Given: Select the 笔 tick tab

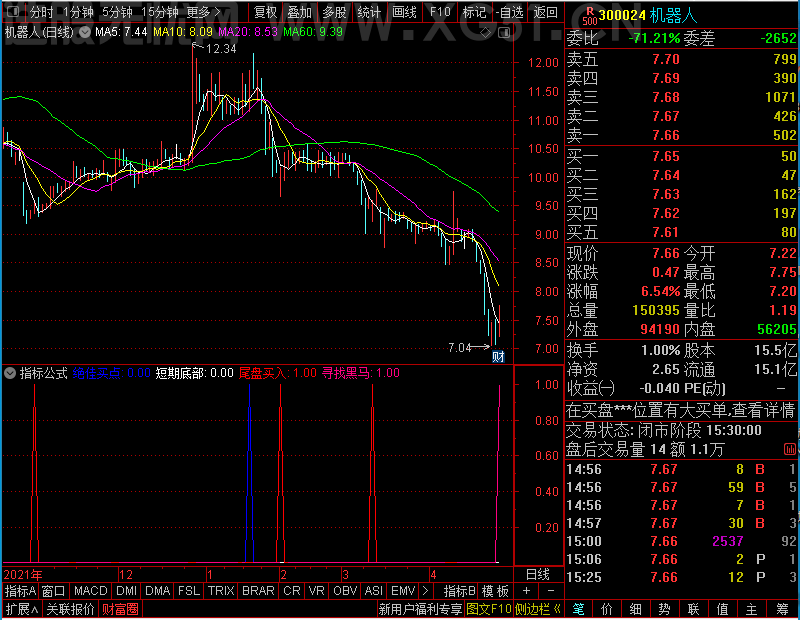Looking at the screenshot, I should (578, 609).
